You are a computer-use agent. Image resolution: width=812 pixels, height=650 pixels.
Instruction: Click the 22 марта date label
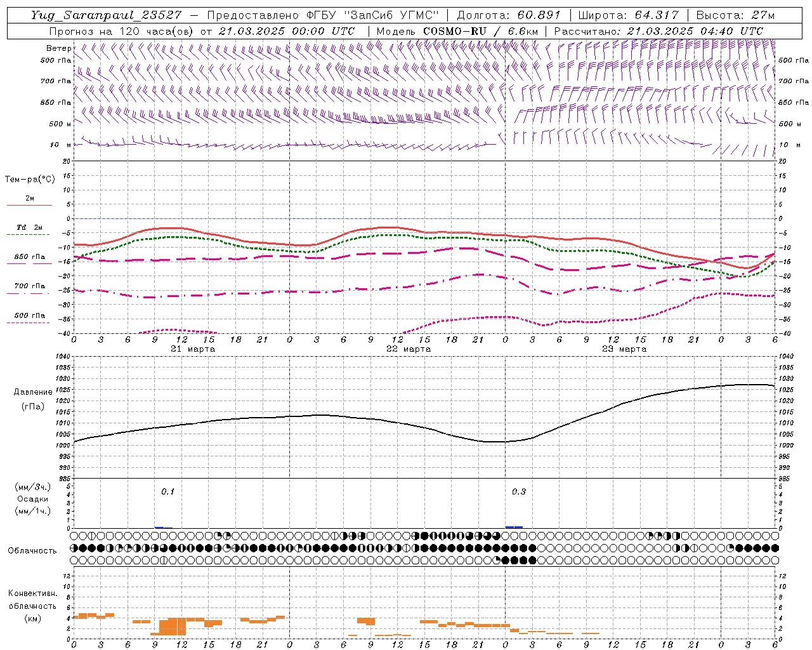tap(409, 349)
